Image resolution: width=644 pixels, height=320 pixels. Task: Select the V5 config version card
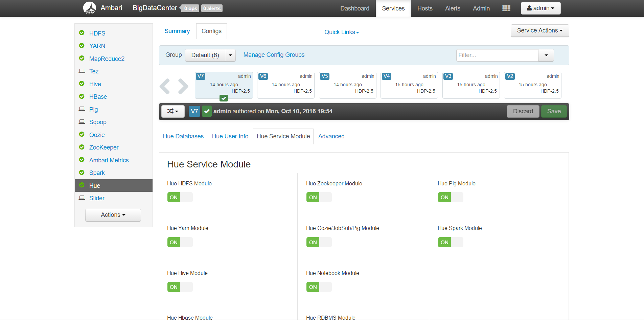(x=347, y=85)
